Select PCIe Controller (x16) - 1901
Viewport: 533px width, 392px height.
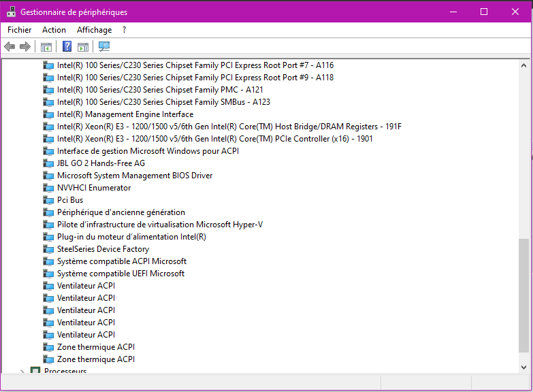tap(215, 139)
